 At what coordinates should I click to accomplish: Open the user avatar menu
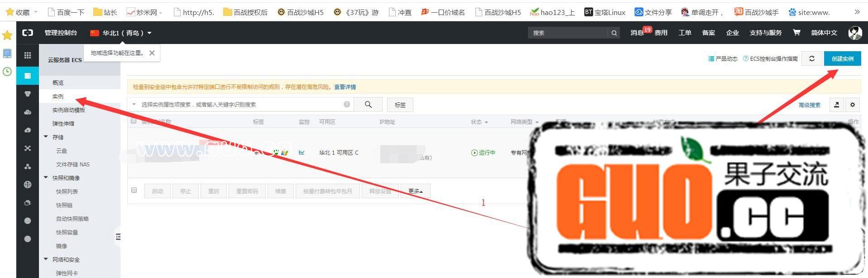click(855, 33)
